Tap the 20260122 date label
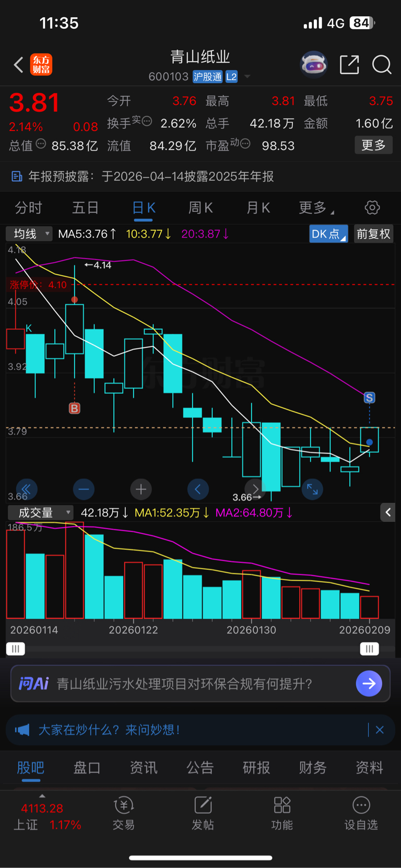Image resolution: width=401 pixels, height=868 pixels. pyautogui.click(x=133, y=630)
